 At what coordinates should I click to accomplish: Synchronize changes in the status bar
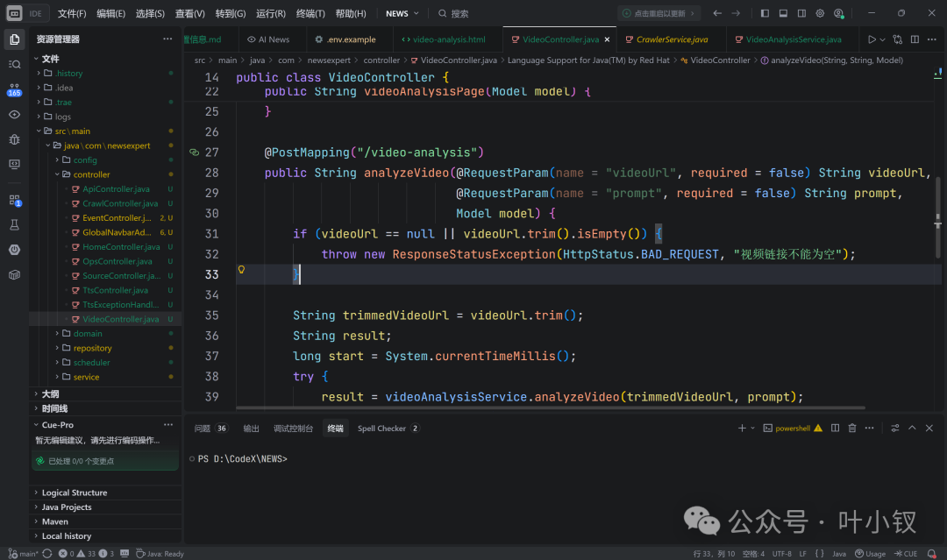click(47, 553)
